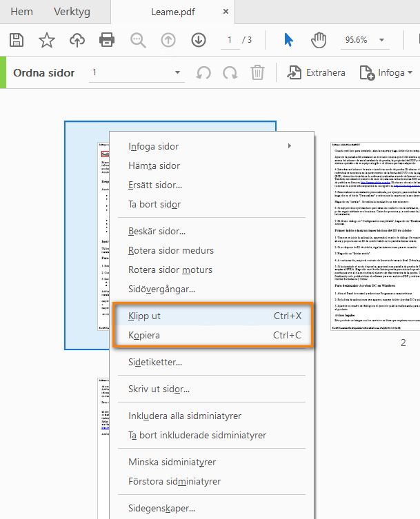Close the Leame.pdf tab
The width and height of the screenshot is (420, 519).
click(226, 11)
